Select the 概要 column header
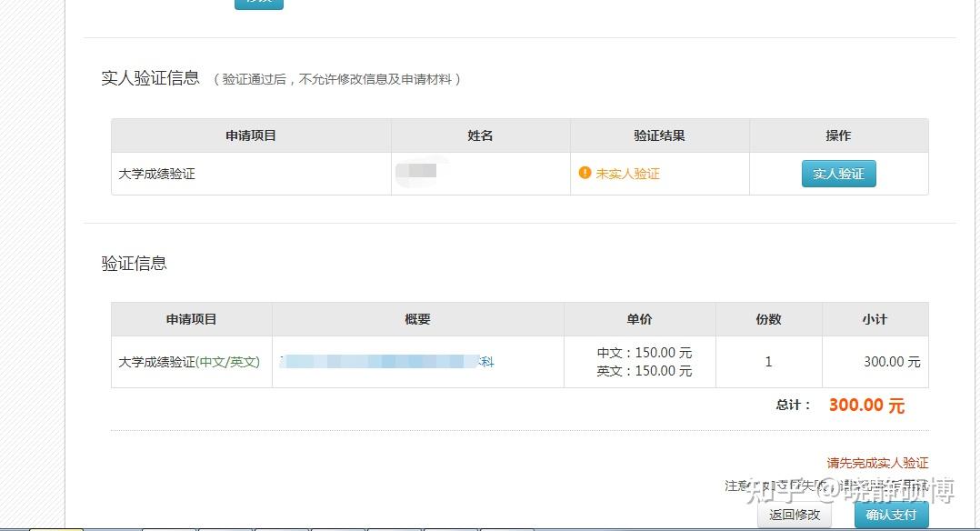Screen dimensions: 980x531 [x=417, y=320]
